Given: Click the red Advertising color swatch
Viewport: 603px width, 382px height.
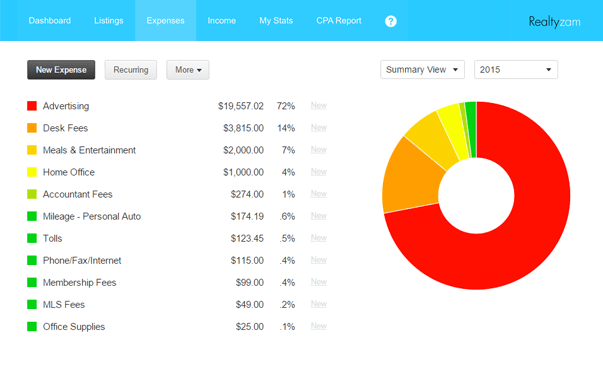Looking at the screenshot, I should 32,106.
